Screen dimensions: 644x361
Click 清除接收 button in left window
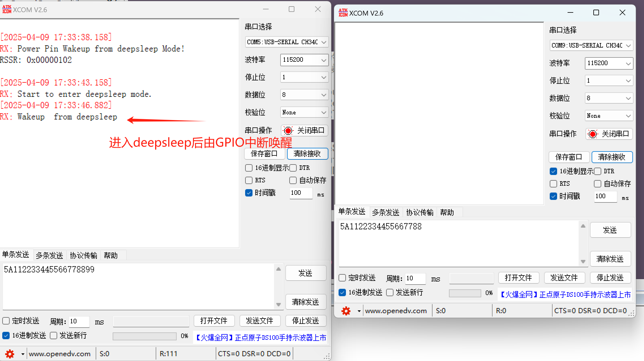(307, 154)
